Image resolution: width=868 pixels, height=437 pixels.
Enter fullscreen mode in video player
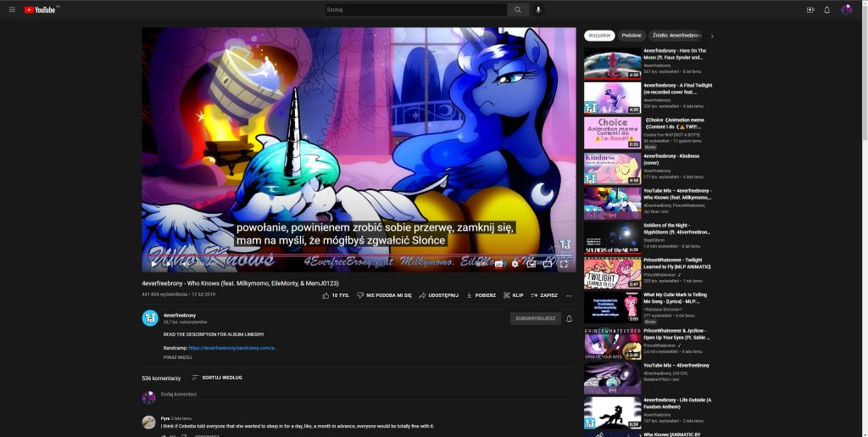(x=564, y=264)
